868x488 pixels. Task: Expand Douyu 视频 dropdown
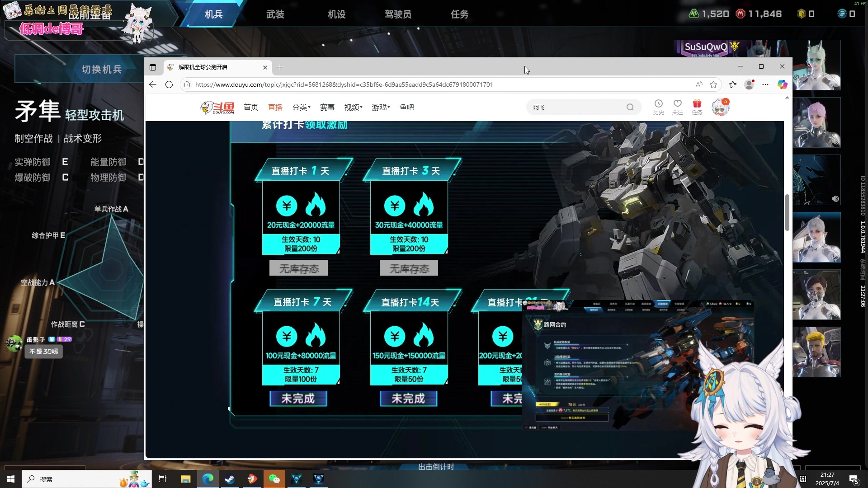(353, 107)
